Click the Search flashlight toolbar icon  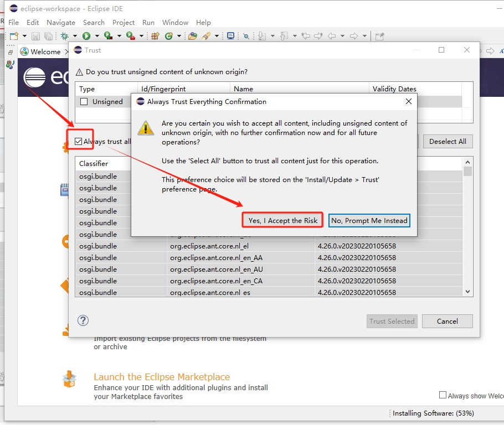click(206, 36)
